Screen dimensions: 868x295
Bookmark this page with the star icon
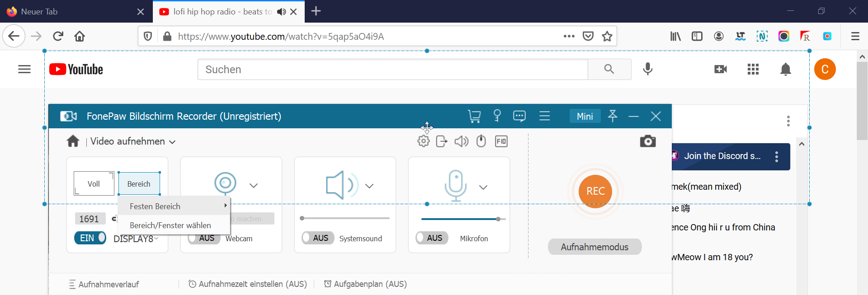(x=607, y=36)
